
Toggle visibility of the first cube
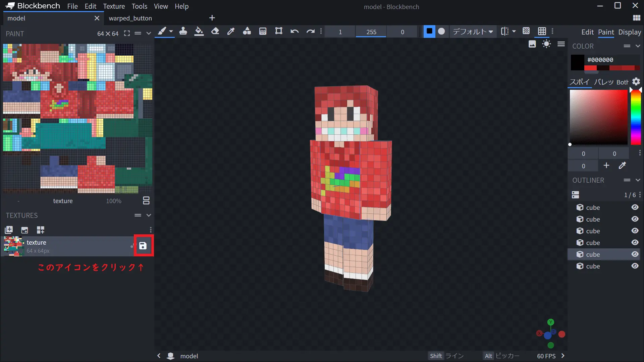(x=635, y=207)
